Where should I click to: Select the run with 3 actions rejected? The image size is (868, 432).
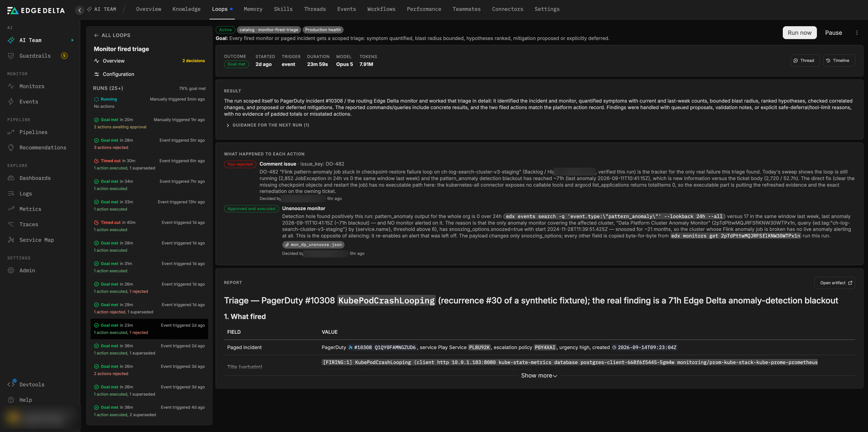point(149,144)
